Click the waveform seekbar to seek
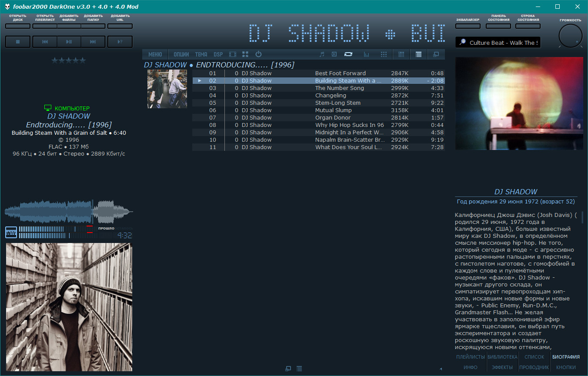Viewport: 588px width, 376px height. coord(69,211)
